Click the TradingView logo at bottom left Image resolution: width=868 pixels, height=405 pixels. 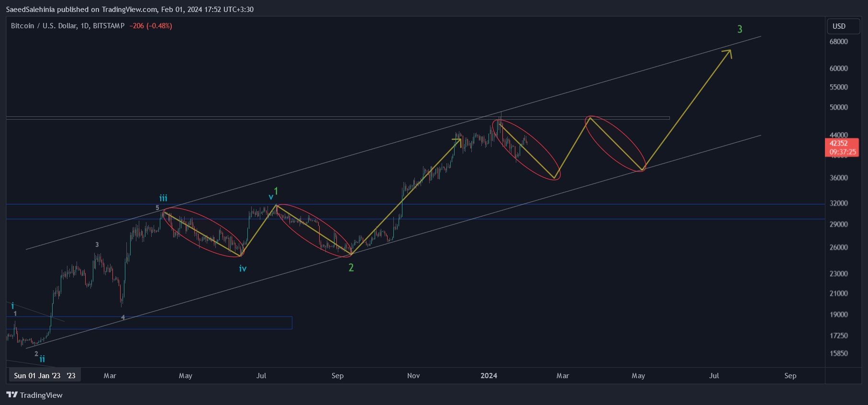(x=34, y=395)
